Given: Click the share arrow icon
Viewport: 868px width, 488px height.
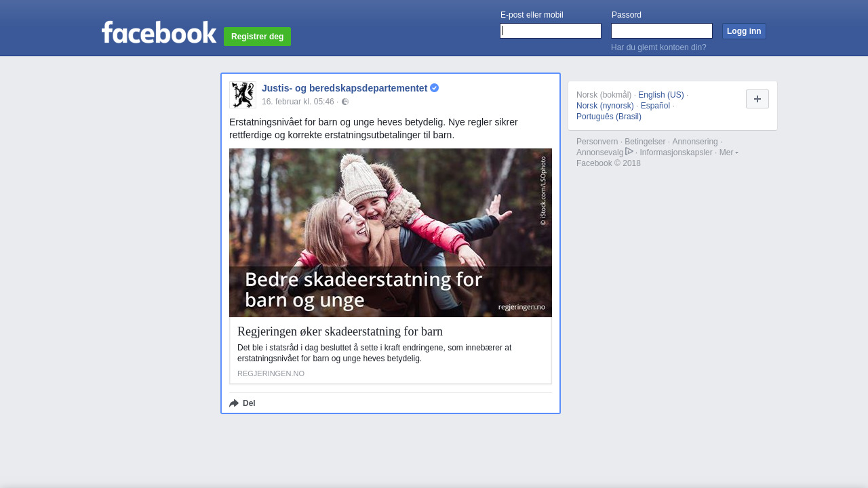Looking at the screenshot, I should click(x=234, y=403).
